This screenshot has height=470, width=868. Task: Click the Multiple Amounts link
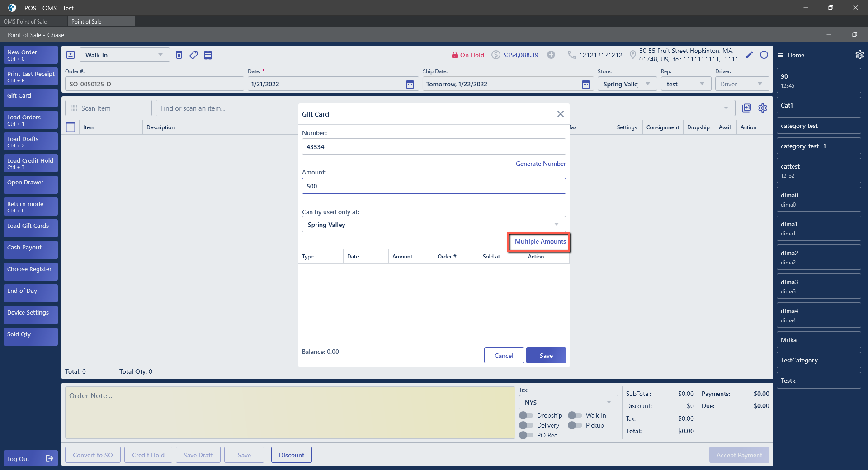click(x=540, y=241)
